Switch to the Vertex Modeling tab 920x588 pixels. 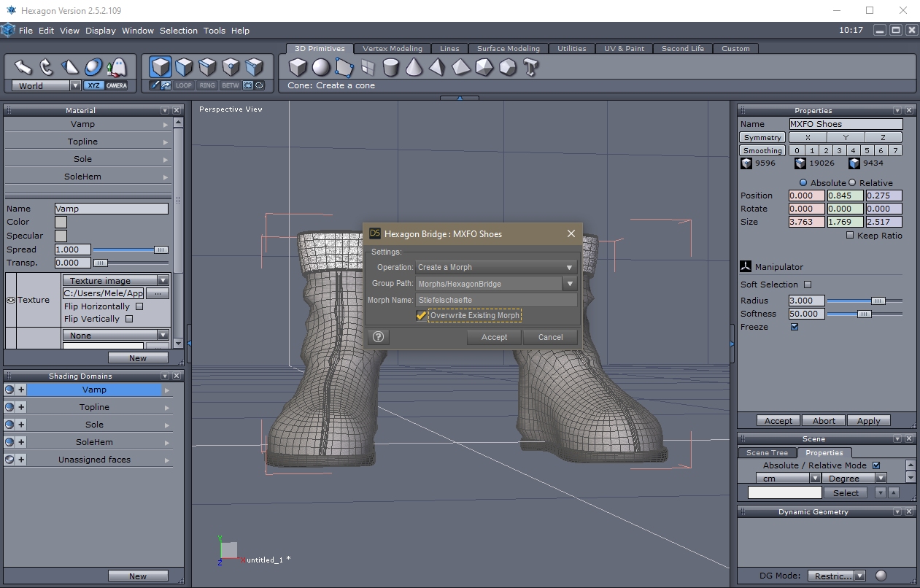point(392,49)
